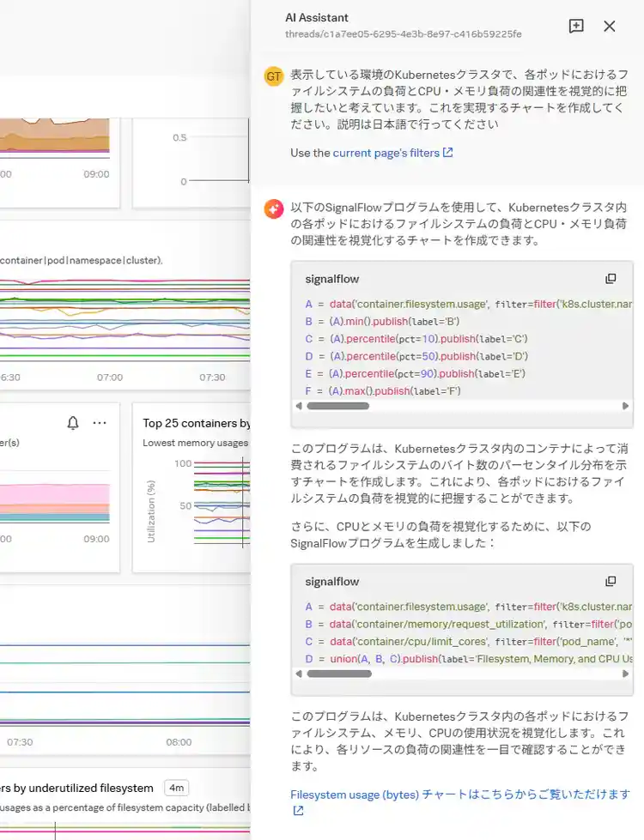Click second code block's signalflow label
644x840 pixels.
[332, 582]
